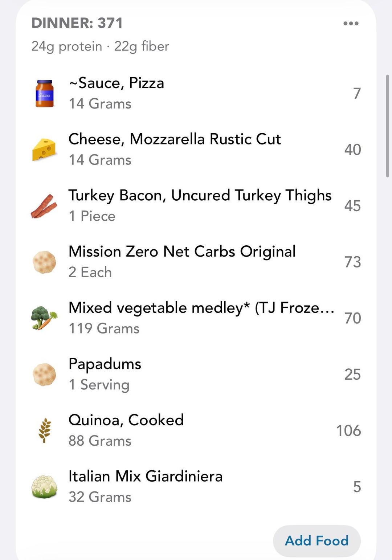Screen dimensions: 392x560
Task: Tap the Mission Zero Net Carbs tortilla icon
Action: pyautogui.click(x=44, y=262)
